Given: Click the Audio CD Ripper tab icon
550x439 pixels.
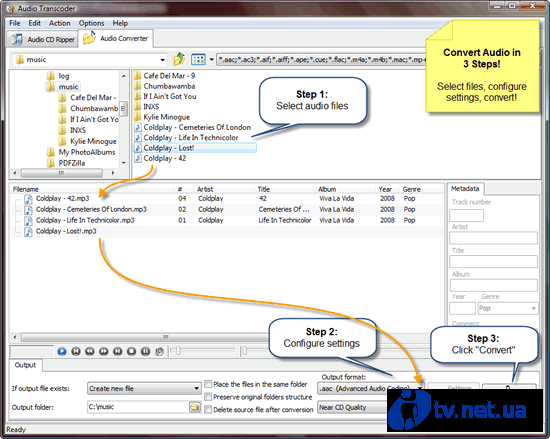Looking at the screenshot, I should (x=17, y=39).
